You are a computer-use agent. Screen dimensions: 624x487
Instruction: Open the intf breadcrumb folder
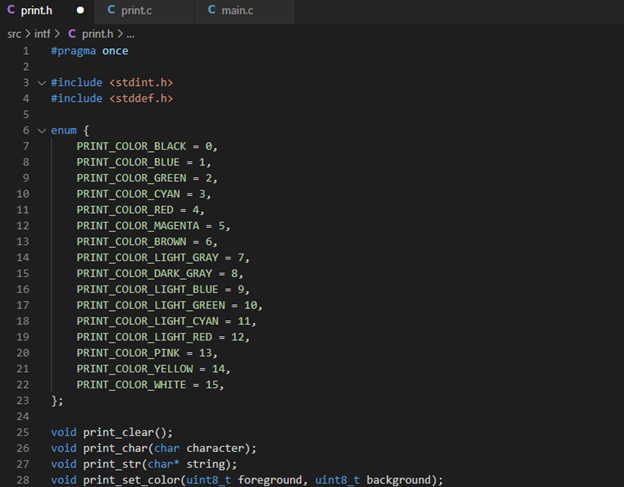[x=42, y=33]
